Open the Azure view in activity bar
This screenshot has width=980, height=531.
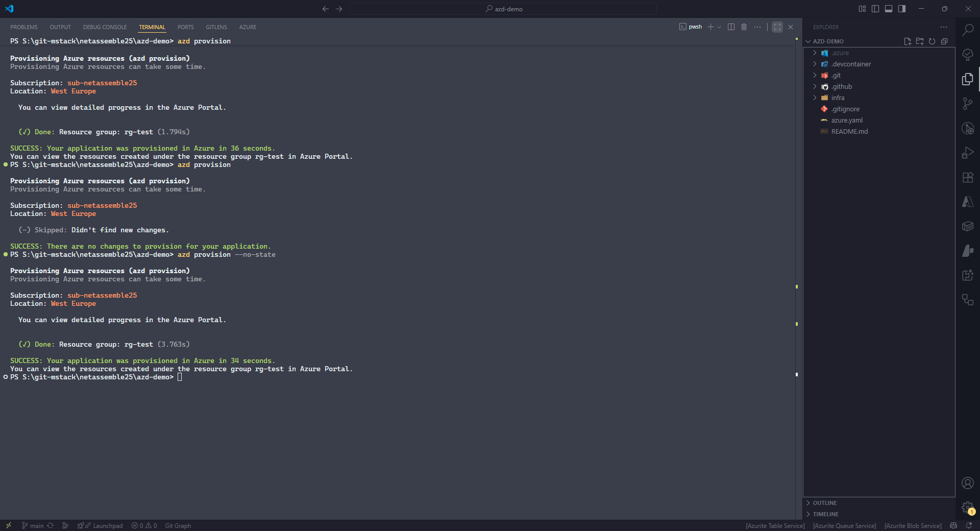(x=967, y=202)
